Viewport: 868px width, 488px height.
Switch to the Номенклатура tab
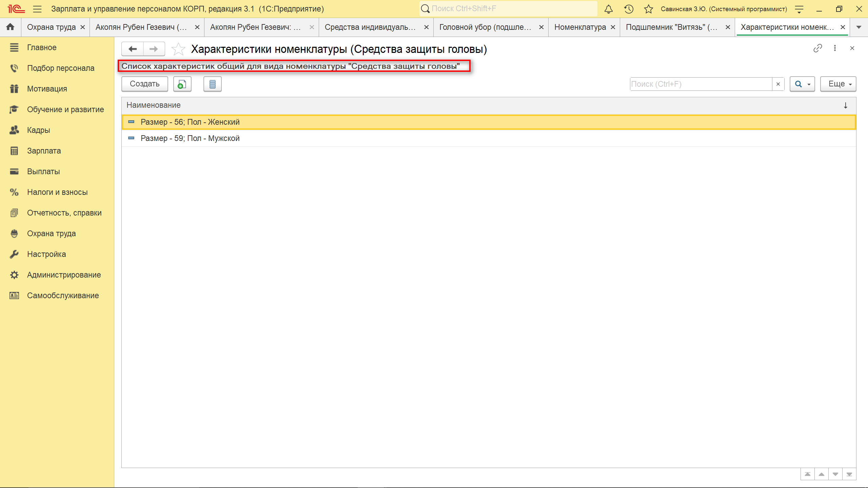tap(580, 27)
